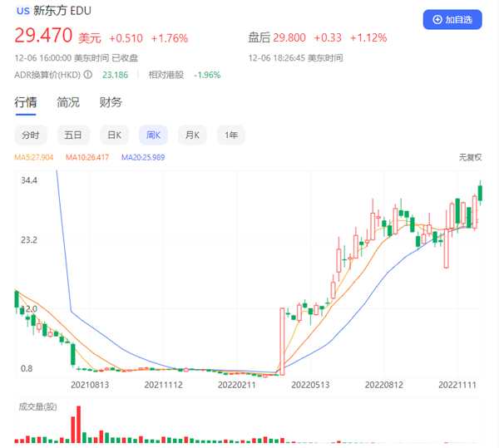Click the 20220812 date axis label
Image resolution: width=499 pixels, height=448 pixels.
pos(383,385)
